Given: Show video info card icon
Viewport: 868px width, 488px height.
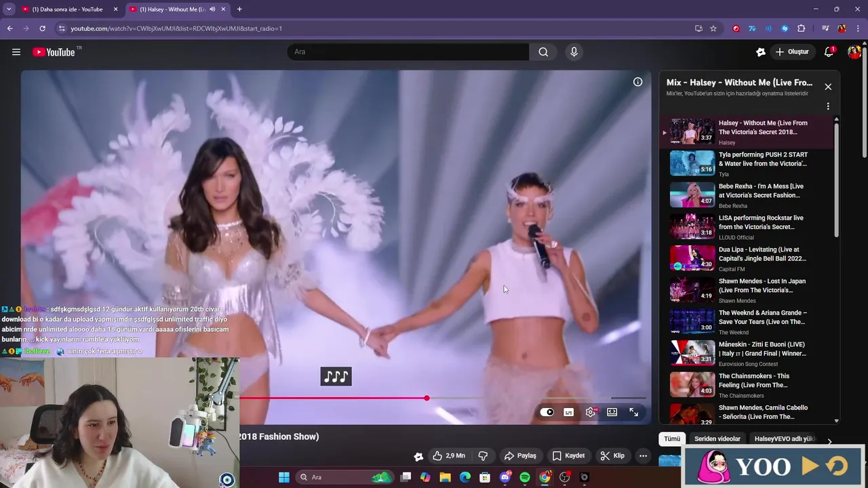Looking at the screenshot, I should [637, 82].
